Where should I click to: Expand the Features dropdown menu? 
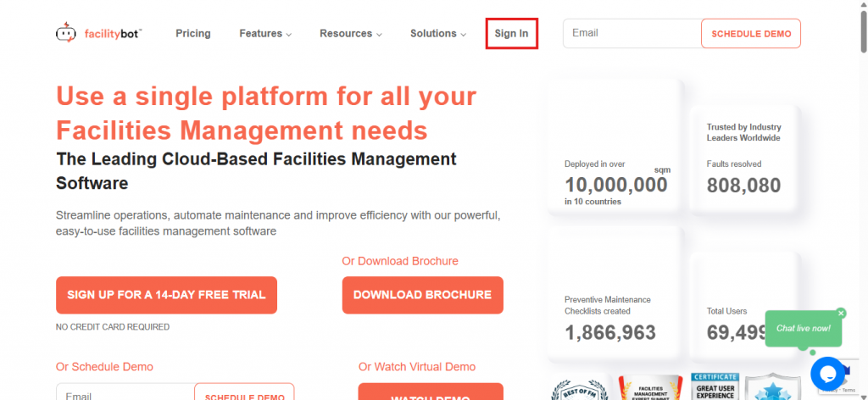(x=264, y=34)
